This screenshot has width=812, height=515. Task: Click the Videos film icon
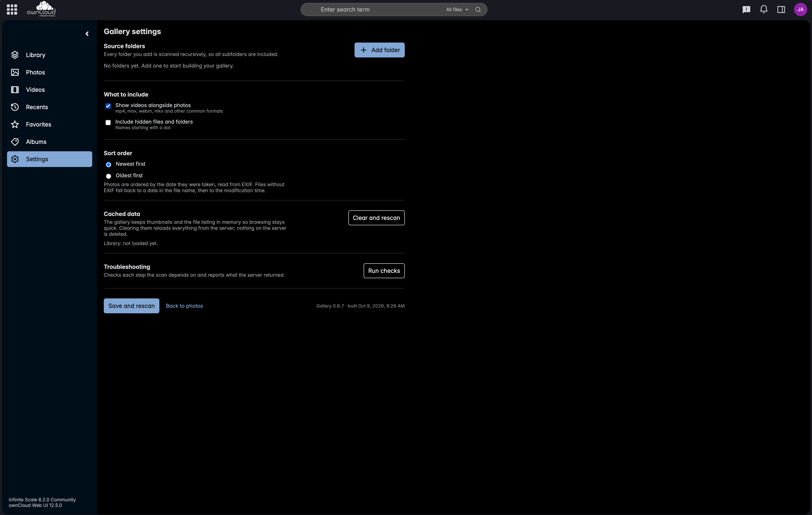click(x=15, y=90)
